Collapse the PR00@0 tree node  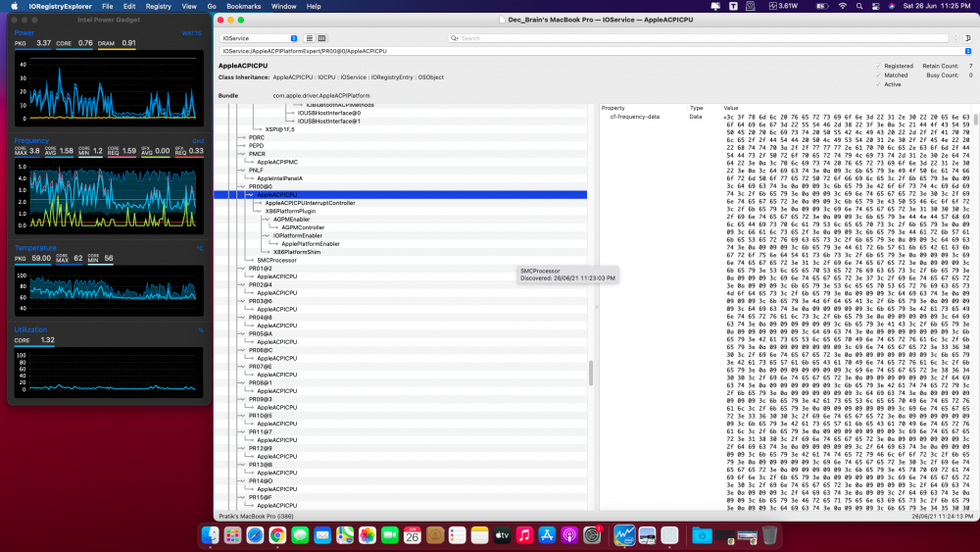243,187
